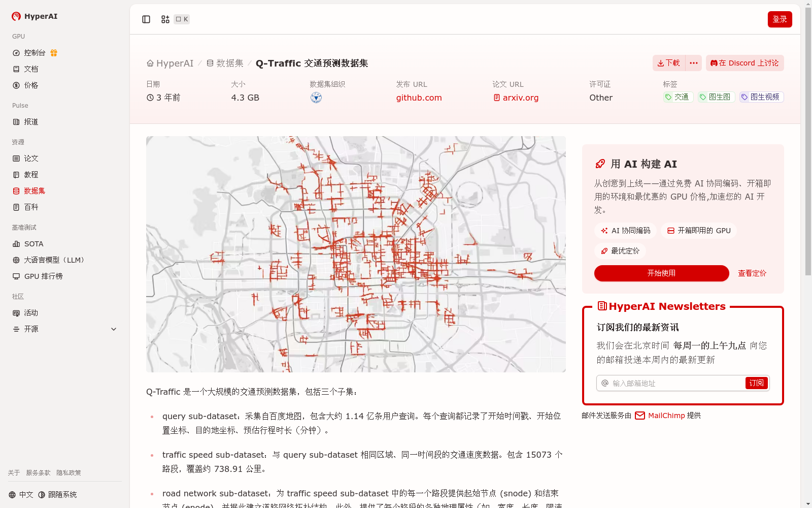Open 关于 footer link
812x508 pixels.
14,473
